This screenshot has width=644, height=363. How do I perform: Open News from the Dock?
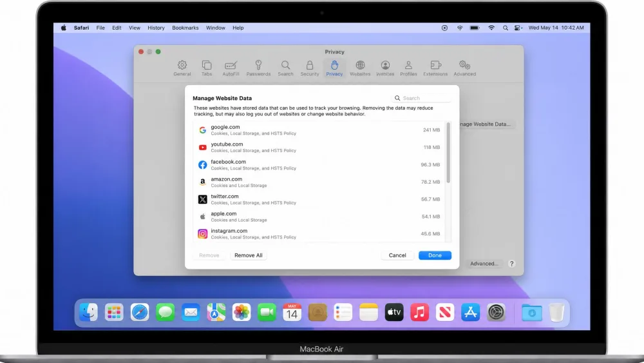[445, 313]
